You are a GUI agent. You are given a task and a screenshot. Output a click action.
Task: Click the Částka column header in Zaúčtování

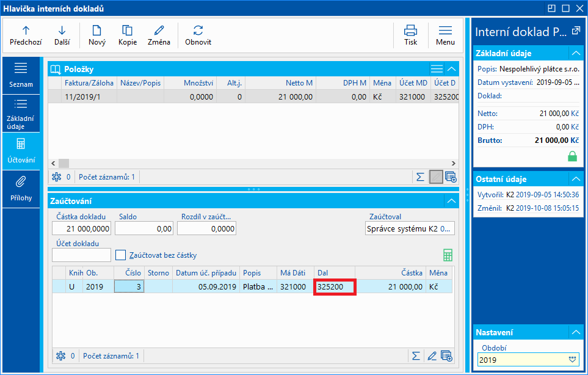tap(390, 272)
